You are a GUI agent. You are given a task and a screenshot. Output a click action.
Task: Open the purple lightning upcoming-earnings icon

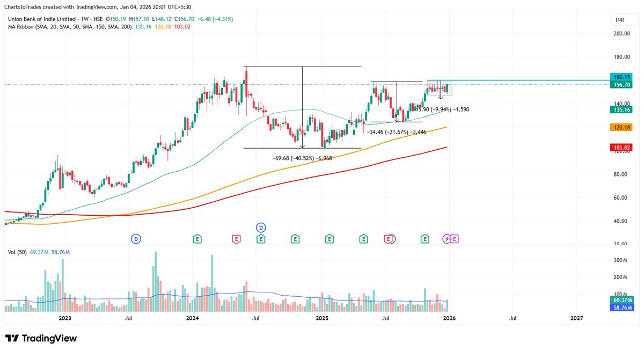click(x=446, y=238)
